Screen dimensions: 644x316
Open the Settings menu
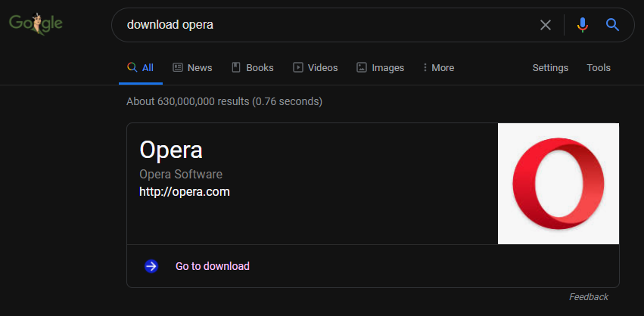pos(550,67)
